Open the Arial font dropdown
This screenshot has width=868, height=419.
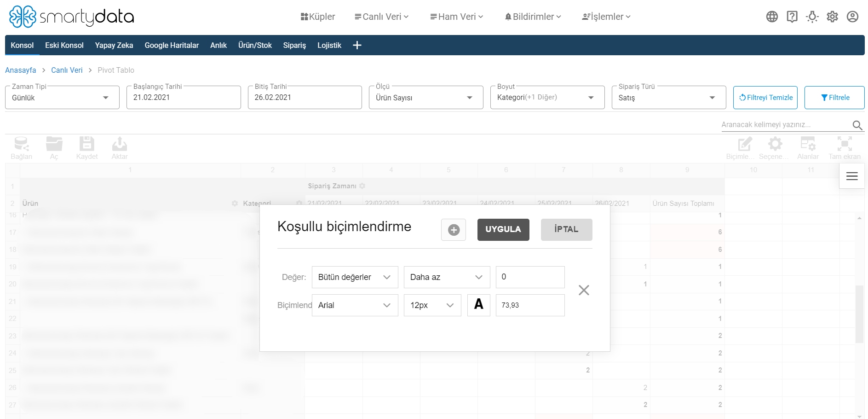(x=355, y=305)
